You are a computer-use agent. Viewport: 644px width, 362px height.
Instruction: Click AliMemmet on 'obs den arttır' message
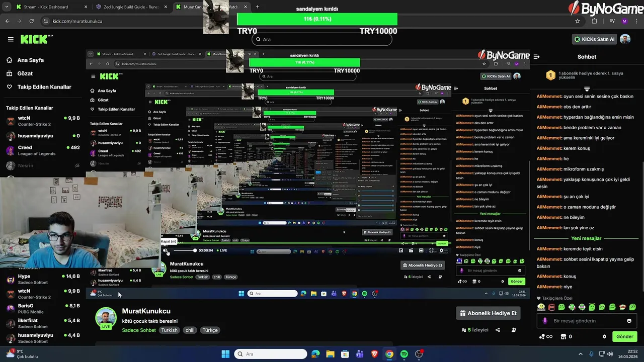click(549, 107)
